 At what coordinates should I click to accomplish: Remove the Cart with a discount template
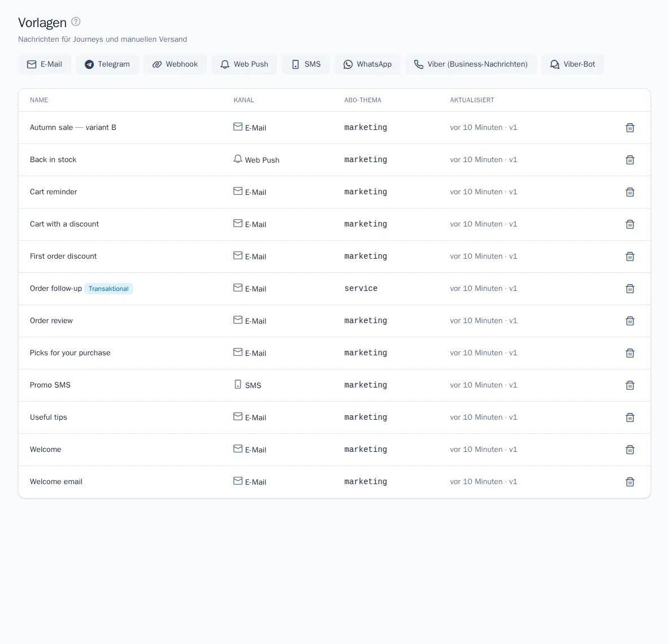630,224
